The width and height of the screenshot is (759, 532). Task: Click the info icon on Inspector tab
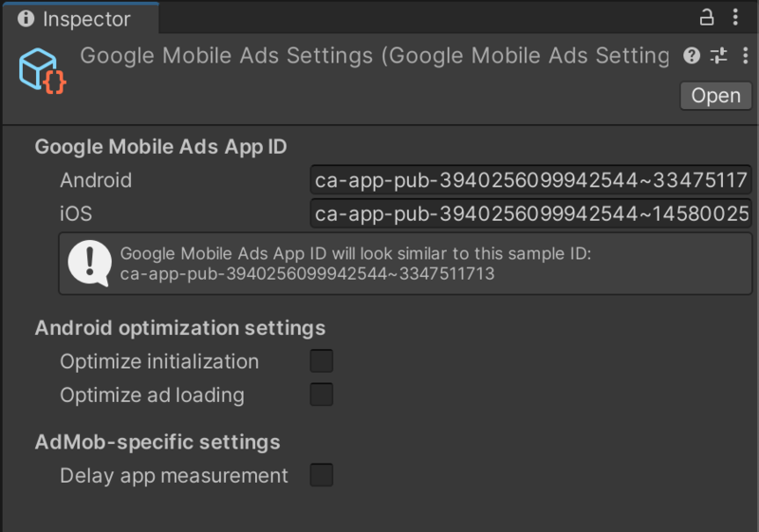(27, 19)
